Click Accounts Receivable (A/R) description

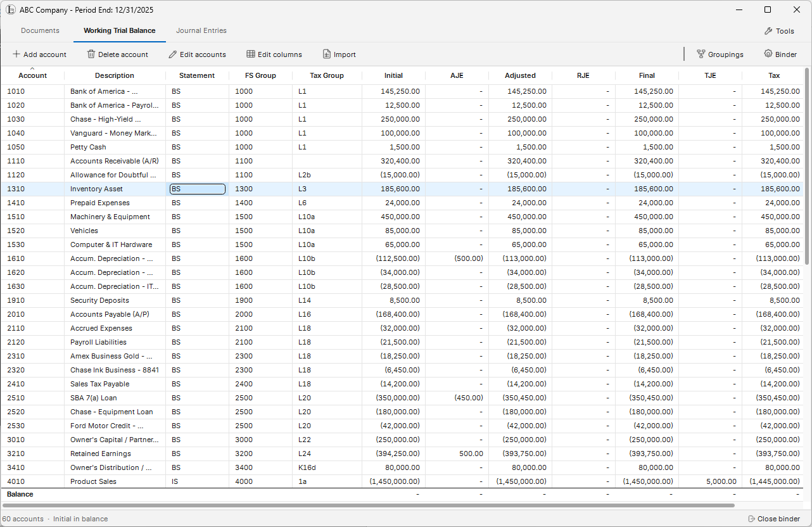pyautogui.click(x=115, y=161)
